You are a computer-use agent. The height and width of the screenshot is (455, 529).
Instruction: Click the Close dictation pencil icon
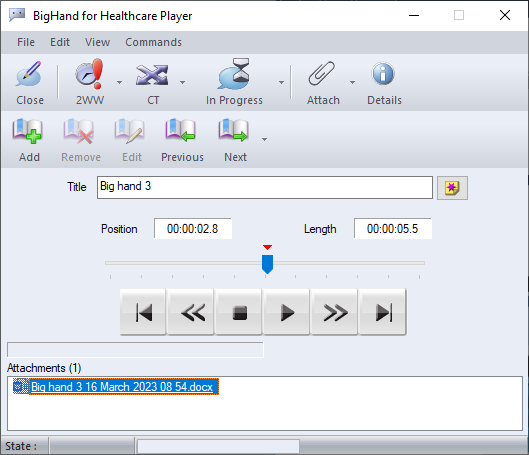pyautogui.click(x=29, y=74)
